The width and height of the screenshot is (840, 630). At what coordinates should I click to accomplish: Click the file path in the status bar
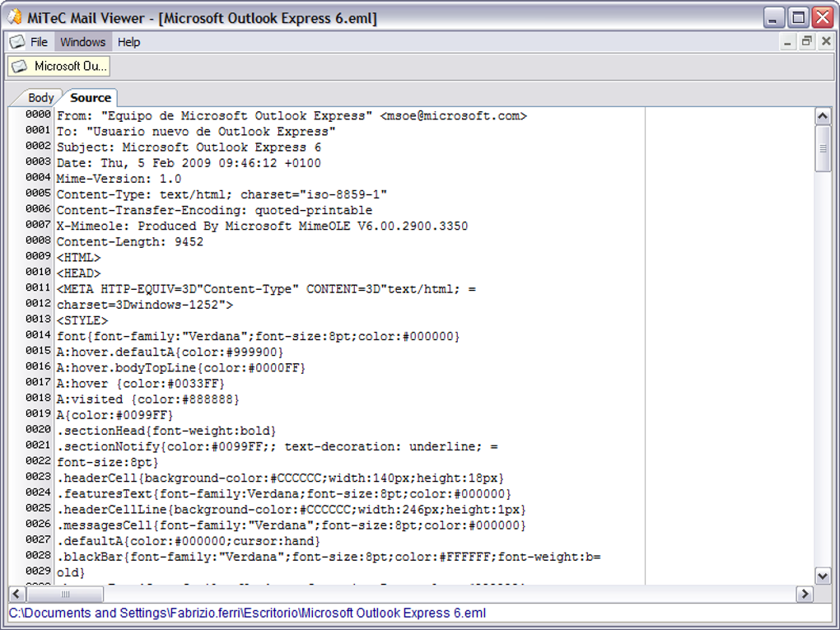point(248,613)
